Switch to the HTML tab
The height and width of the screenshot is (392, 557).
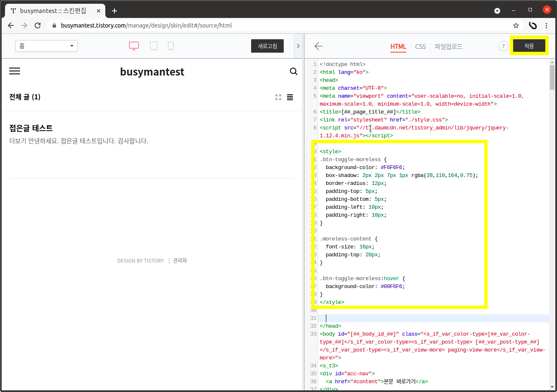pyautogui.click(x=398, y=47)
